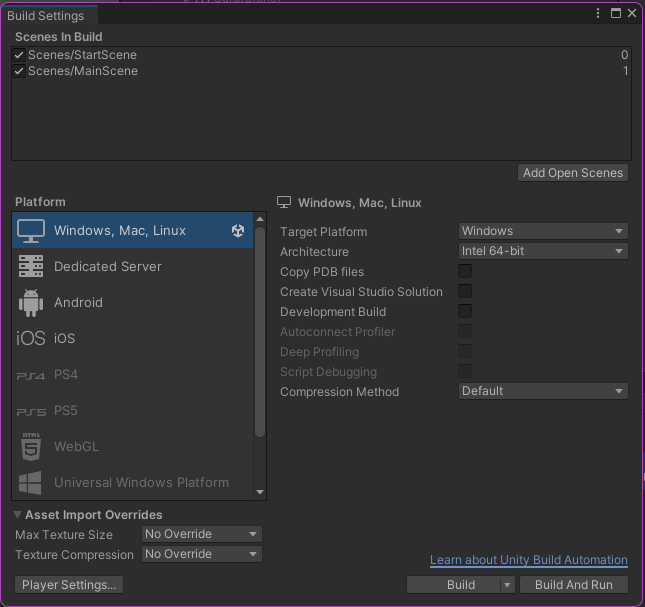Open the Texture Compression dropdown
The image size is (645, 607).
pos(202,554)
